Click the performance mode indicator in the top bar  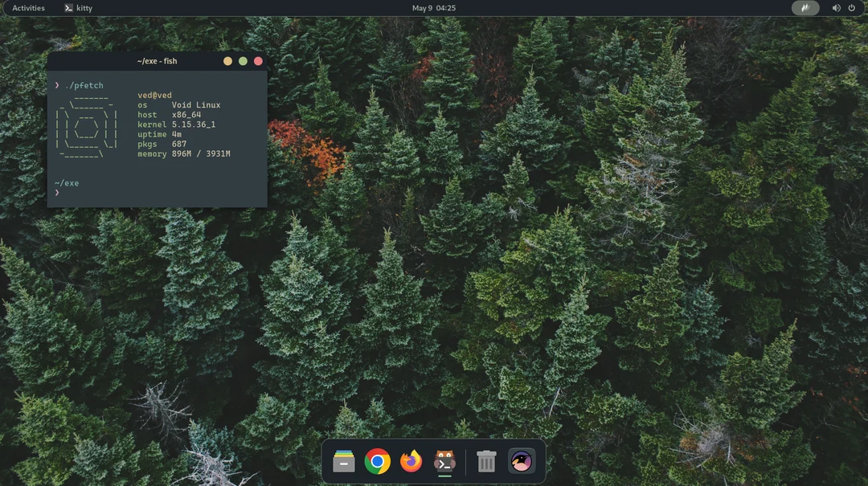[x=805, y=7]
